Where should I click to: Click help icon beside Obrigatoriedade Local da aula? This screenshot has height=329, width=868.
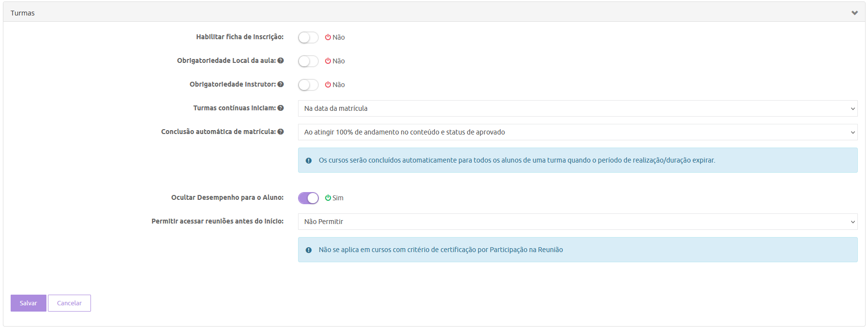(281, 60)
